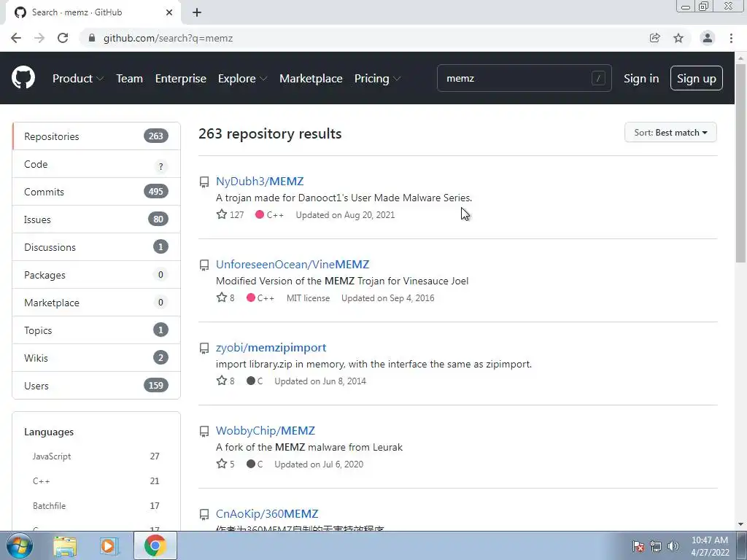Select the Users filter with 159 results

96,385
